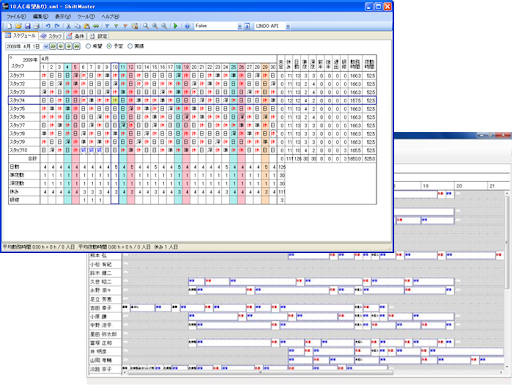Click the 休み summary row label
This screenshot has height=385, width=512.
click(x=24, y=192)
